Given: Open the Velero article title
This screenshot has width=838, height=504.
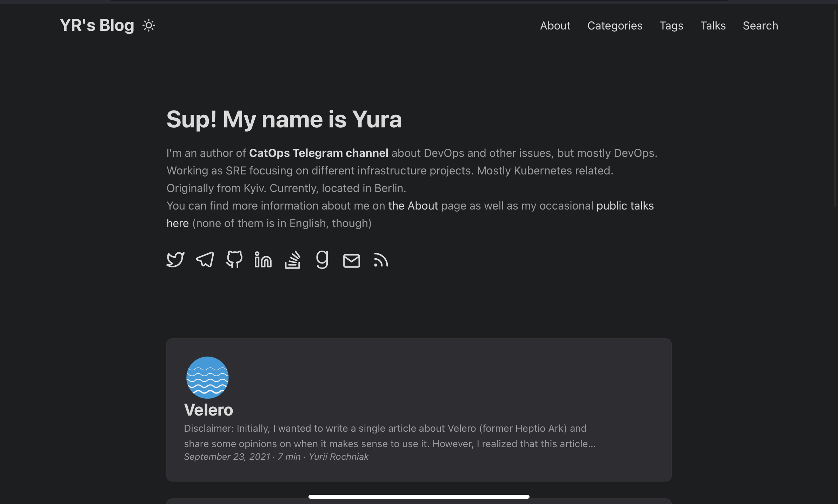Looking at the screenshot, I should [x=208, y=410].
